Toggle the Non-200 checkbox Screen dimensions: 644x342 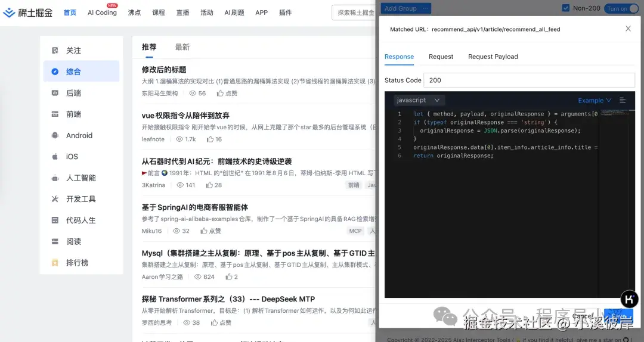(565, 8)
